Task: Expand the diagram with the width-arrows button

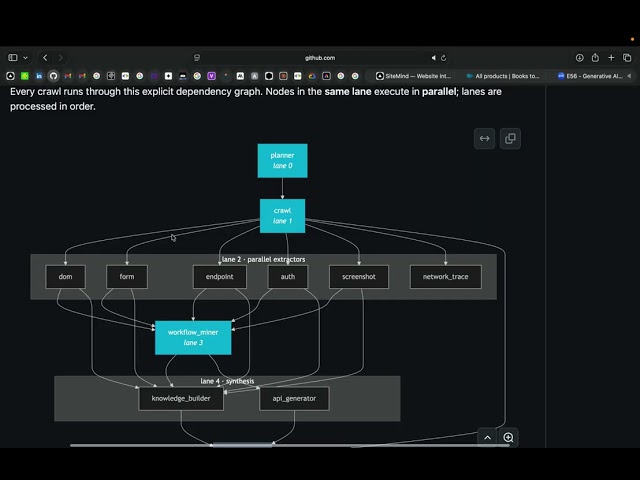Action: (484, 138)
